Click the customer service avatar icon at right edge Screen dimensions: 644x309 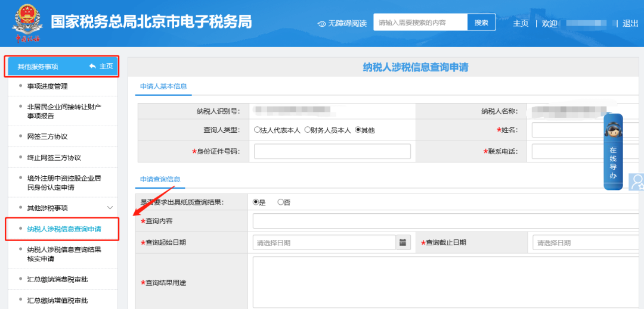[x=637, y=182]
